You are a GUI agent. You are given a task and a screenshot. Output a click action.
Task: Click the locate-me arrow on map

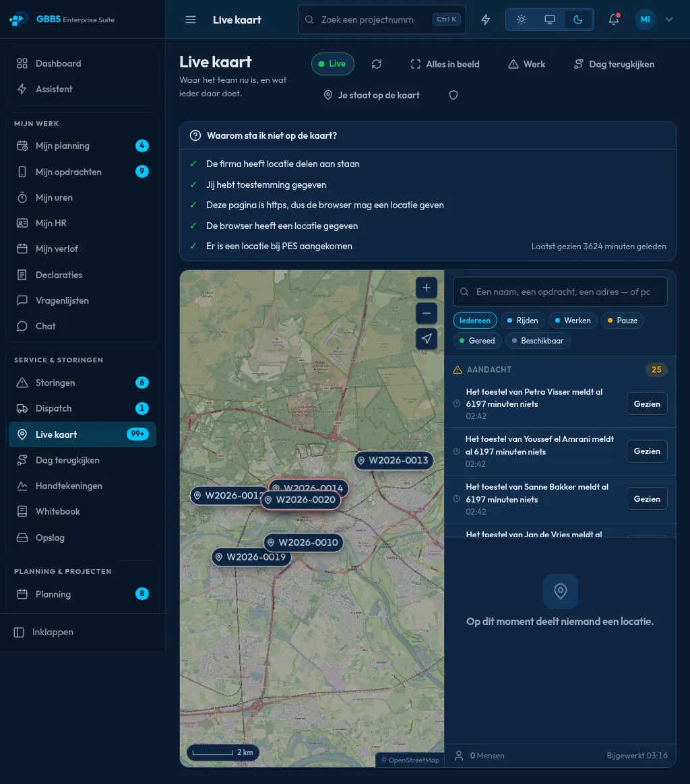(427, 339)
